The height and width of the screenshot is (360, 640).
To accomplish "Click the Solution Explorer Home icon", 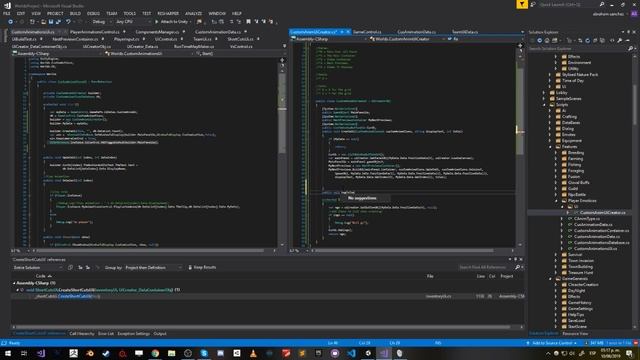I will pyautogui.click(x=547, y=40).
